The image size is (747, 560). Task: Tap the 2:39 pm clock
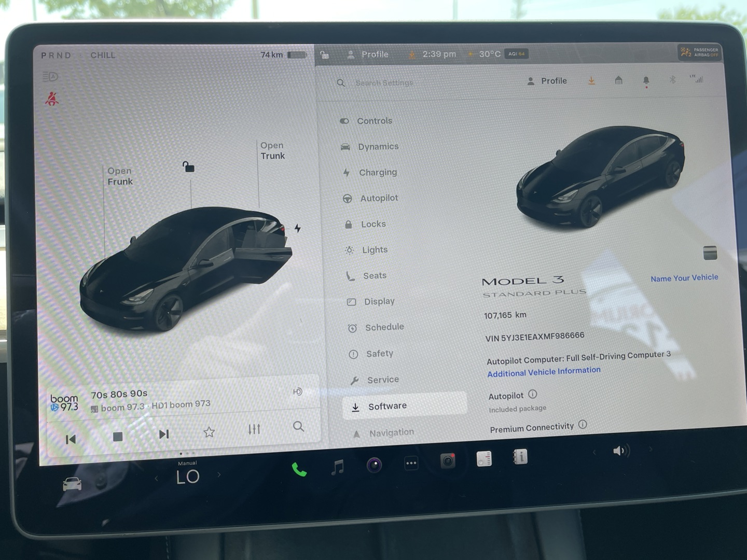point(439,54)
